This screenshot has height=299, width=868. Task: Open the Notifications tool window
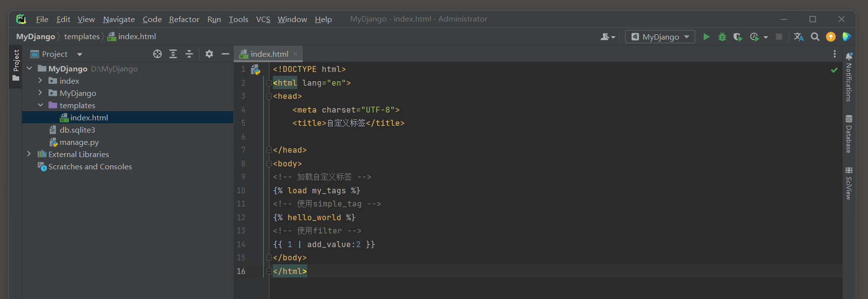point(849,77)
